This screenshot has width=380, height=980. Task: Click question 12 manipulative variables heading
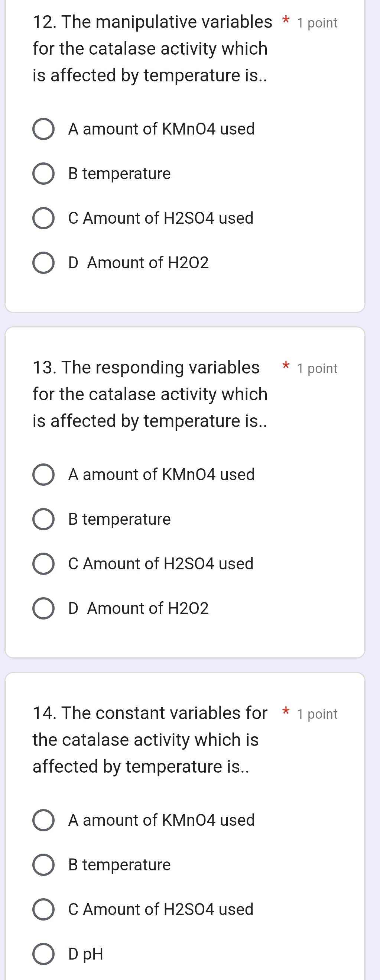coord(152,48)
